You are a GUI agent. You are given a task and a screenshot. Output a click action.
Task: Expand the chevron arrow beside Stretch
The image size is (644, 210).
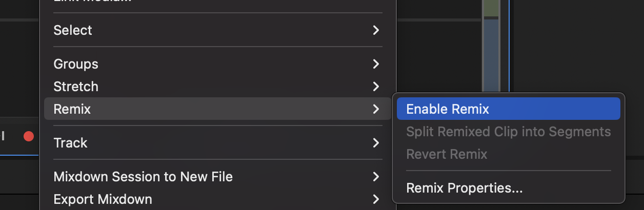(x=376, y=86)
